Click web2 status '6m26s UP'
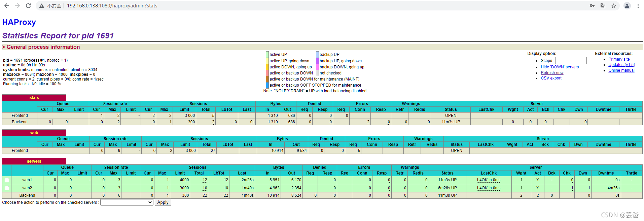Image resolution: width=644 pixels, height=221 pixels. click(447, 188)
